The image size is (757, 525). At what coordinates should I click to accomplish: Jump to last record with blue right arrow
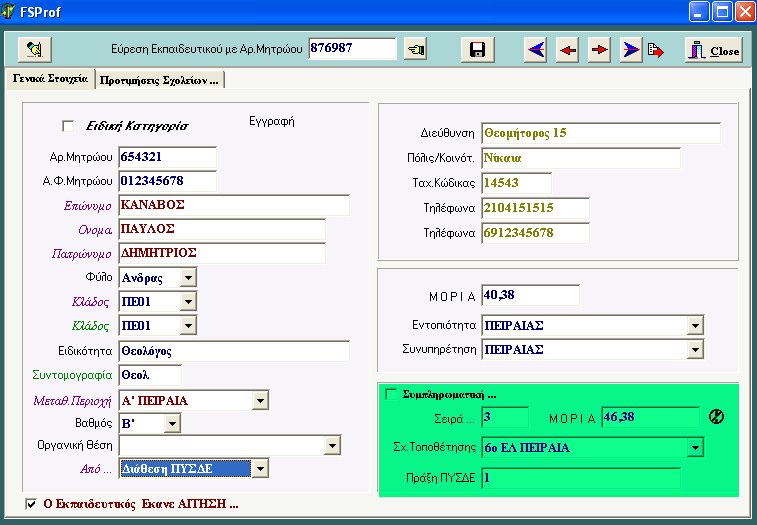631,50
